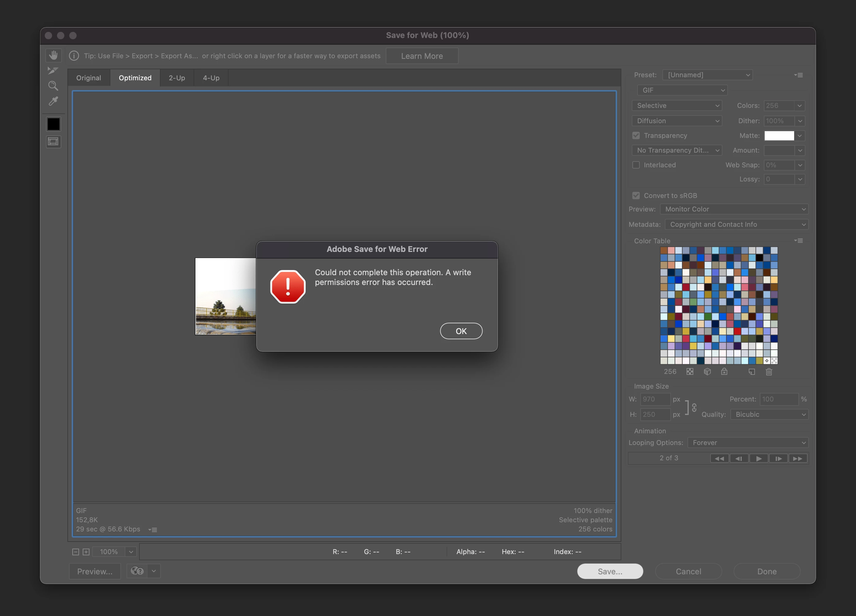Toggle slices visibility icon
Viewport: 856px width, 616px height.
coord(53,142)
